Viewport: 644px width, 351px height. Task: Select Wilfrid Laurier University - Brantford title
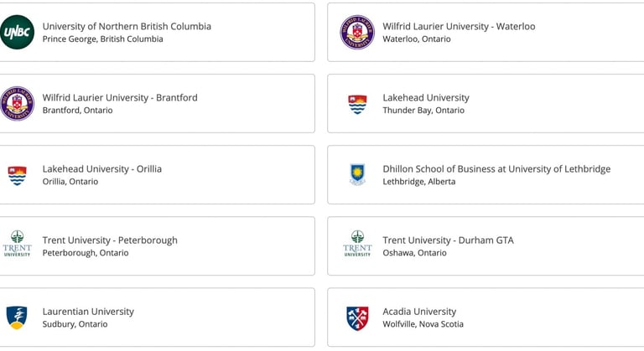pos(120,98)
